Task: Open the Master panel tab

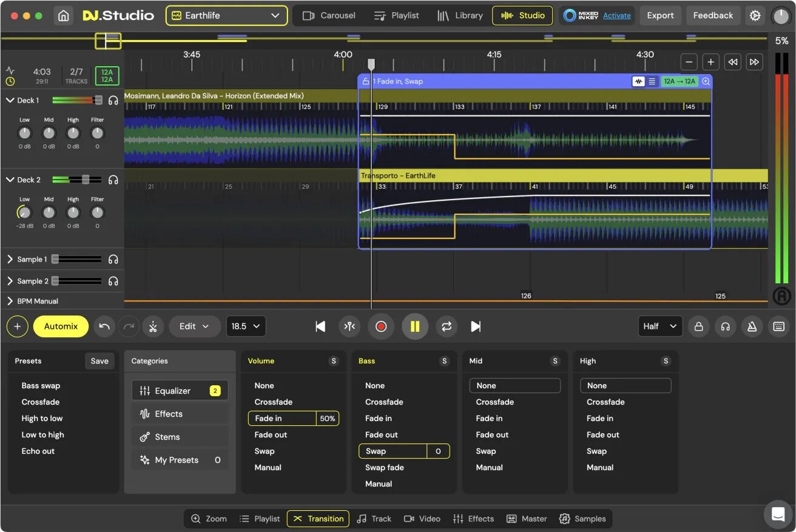Action: coord(527,519)
